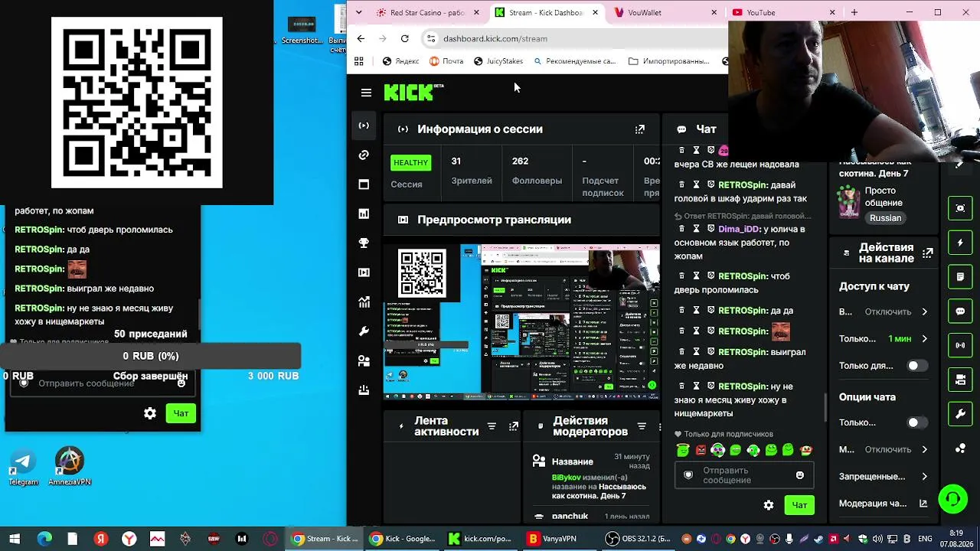The height and width of the screenshot is (551, 980).
Task: Toggle the "Только для..." chat access switch
Action: (918, 366)
